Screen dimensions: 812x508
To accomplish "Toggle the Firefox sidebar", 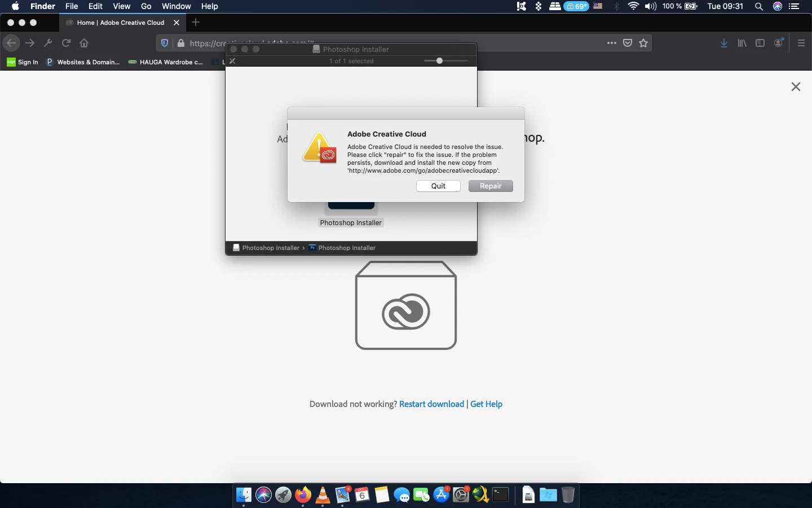I will [760, 43].
